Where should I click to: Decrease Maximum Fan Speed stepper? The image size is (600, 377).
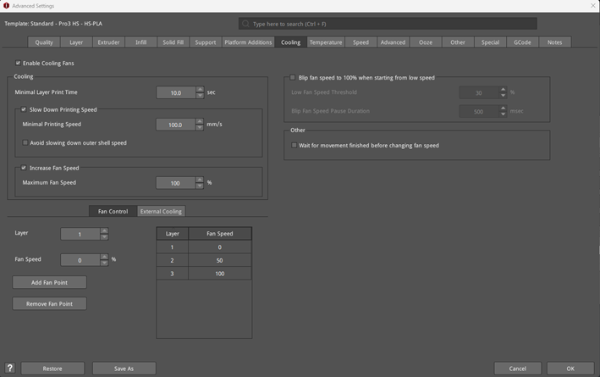point(199,186)
